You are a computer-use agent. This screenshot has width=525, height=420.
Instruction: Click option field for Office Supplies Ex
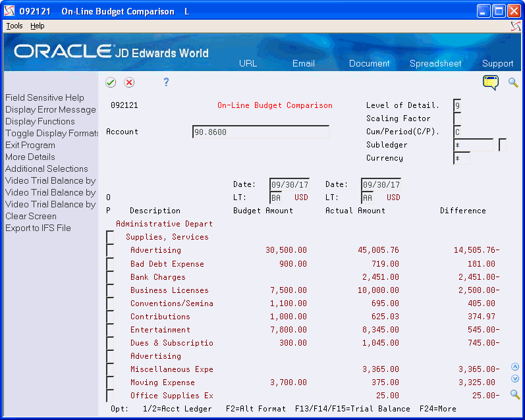click(110, 396)
